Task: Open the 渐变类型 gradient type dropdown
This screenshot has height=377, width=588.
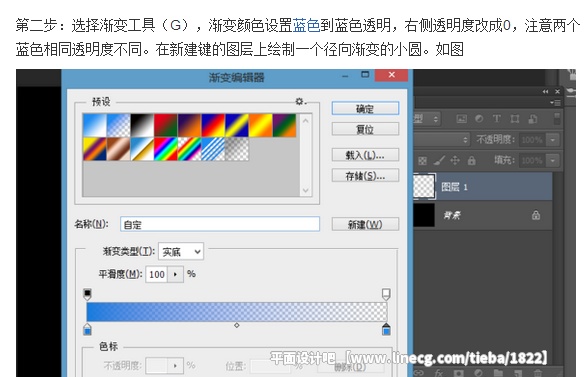Action: [181, 251]
